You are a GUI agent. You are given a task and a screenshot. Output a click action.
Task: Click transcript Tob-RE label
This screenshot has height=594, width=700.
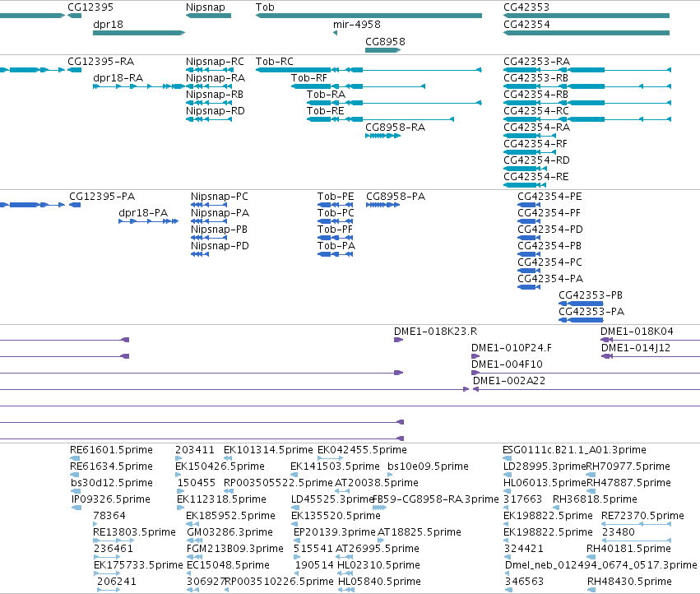326,111
